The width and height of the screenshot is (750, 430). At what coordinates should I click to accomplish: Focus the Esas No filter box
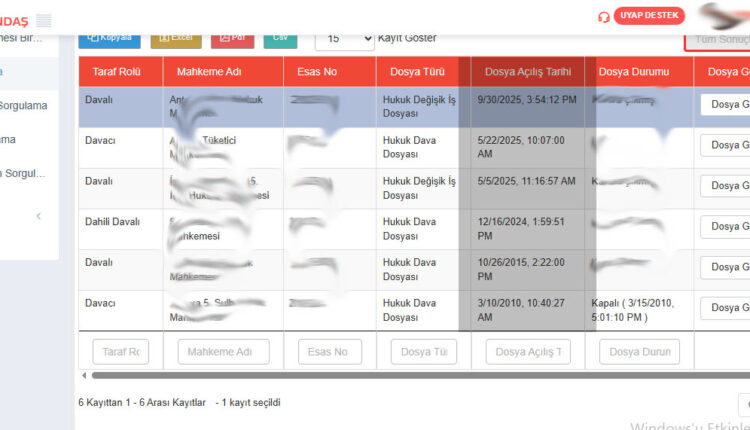click(x=329, y=352)
